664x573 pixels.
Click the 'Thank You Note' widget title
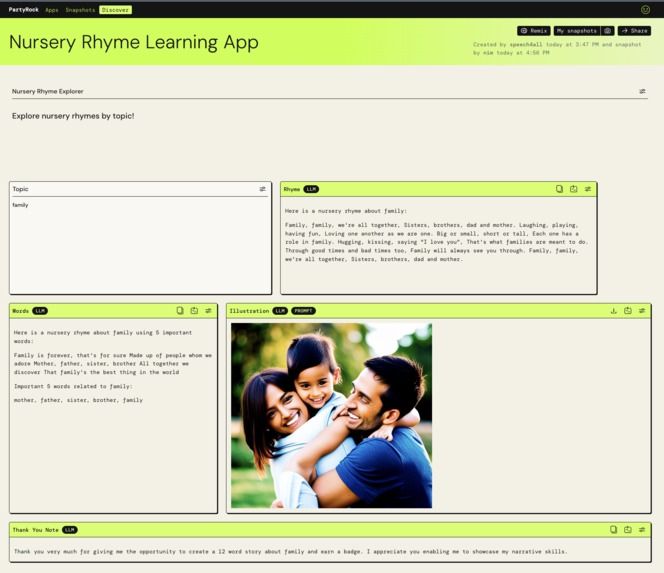point(36,530)
